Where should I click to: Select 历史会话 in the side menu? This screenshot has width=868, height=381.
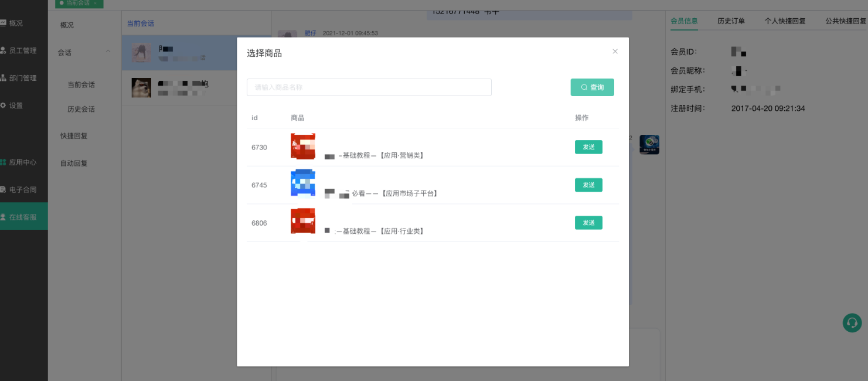point(81,109)
